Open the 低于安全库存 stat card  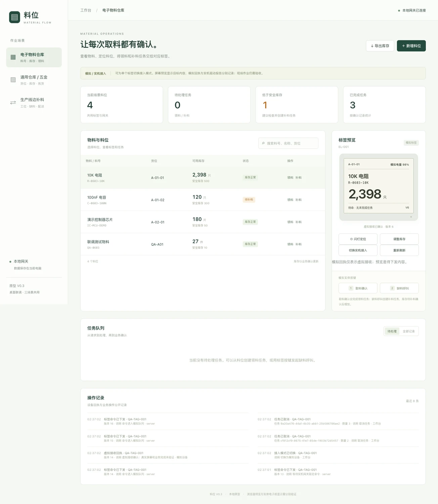pyautogui.click(x=297, y=105)
